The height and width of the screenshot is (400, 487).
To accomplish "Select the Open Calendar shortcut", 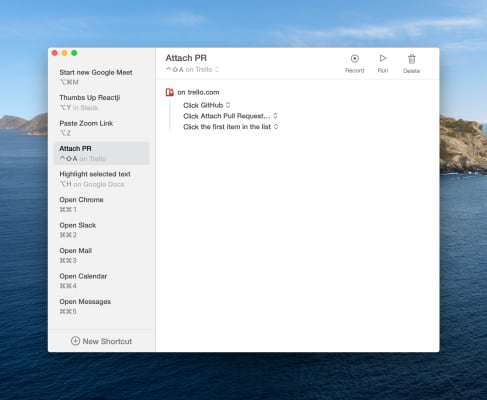I will click(x=102, y=281).
